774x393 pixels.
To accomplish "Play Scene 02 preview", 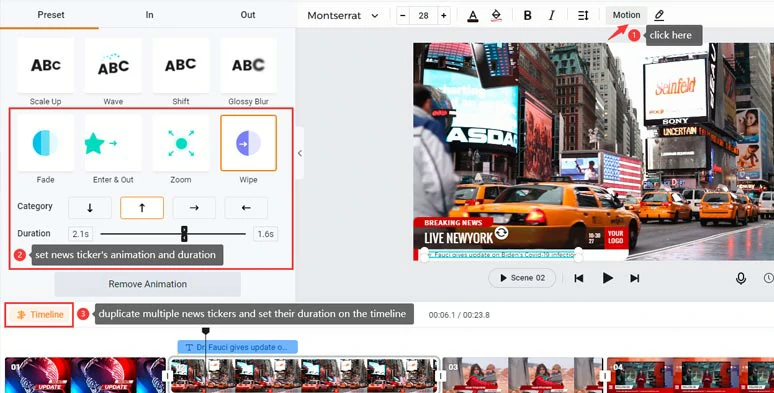I will (522, 278).
